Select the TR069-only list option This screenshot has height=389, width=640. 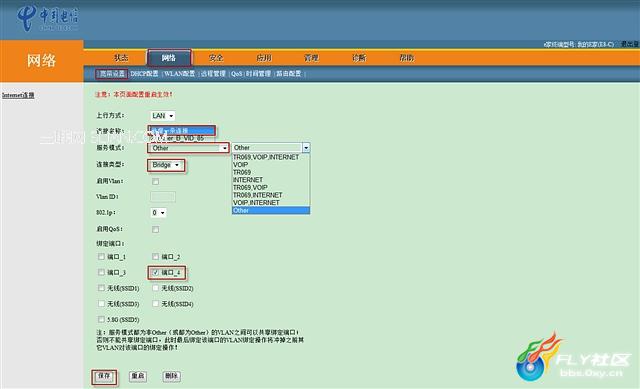coord(271,172)
